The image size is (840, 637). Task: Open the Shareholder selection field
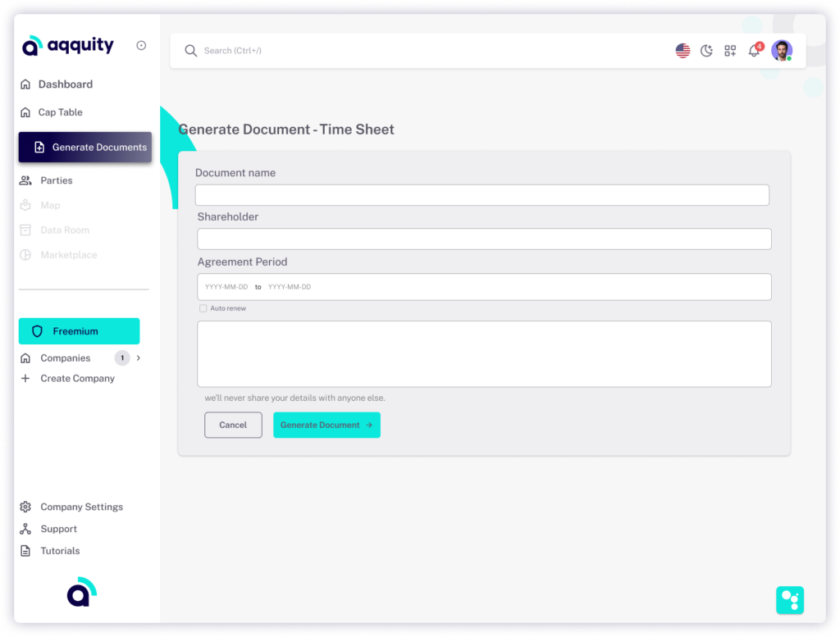(484, 239)
